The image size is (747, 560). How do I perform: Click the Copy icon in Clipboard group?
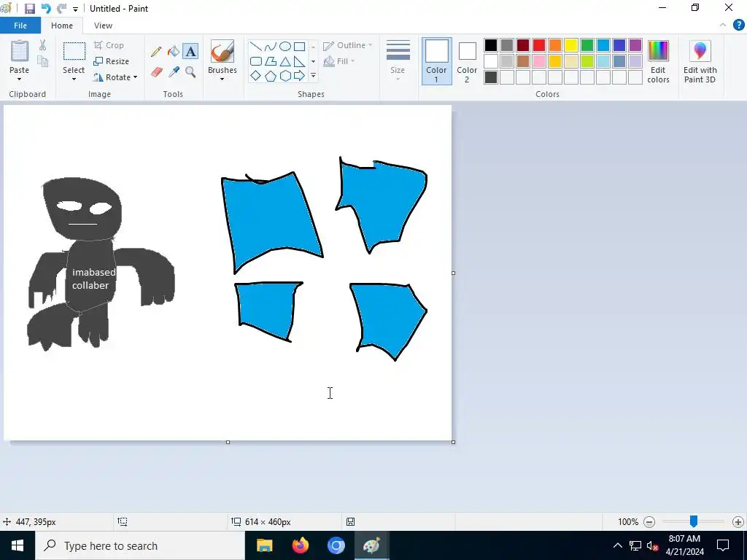coord(42,61)
